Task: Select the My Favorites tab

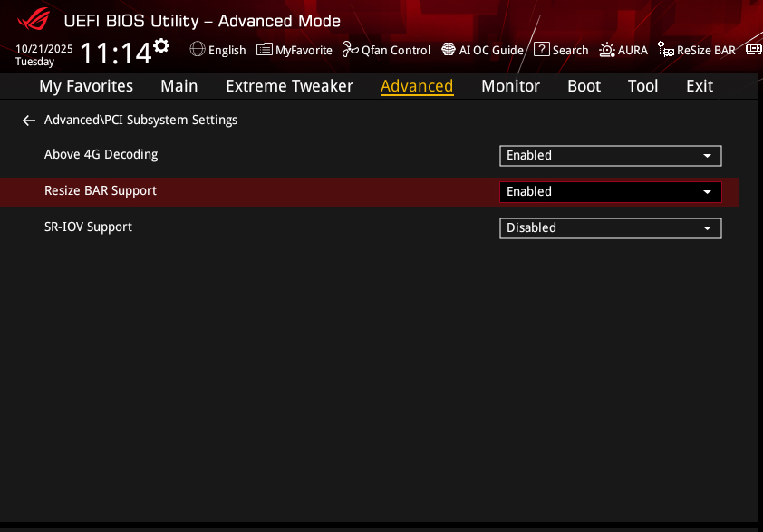Action: tap(86, 86)
